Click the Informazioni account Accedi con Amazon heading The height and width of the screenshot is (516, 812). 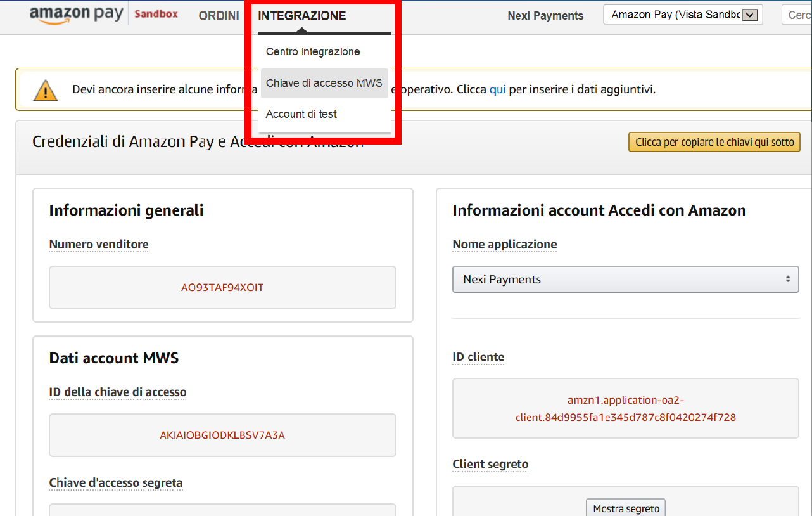point(599,210)
